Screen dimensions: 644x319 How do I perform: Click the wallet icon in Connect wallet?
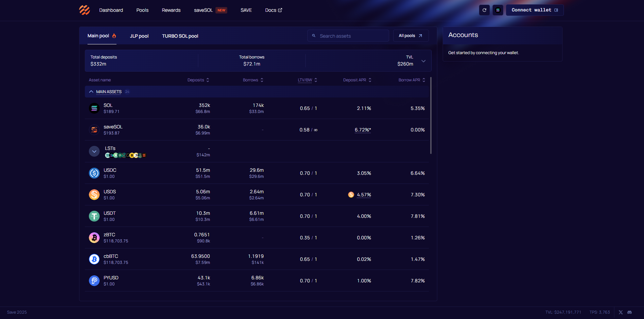556,10
